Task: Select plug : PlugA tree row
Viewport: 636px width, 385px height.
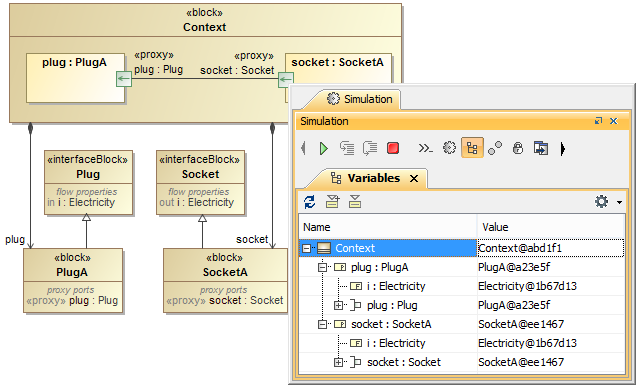Action: point(462,267)
